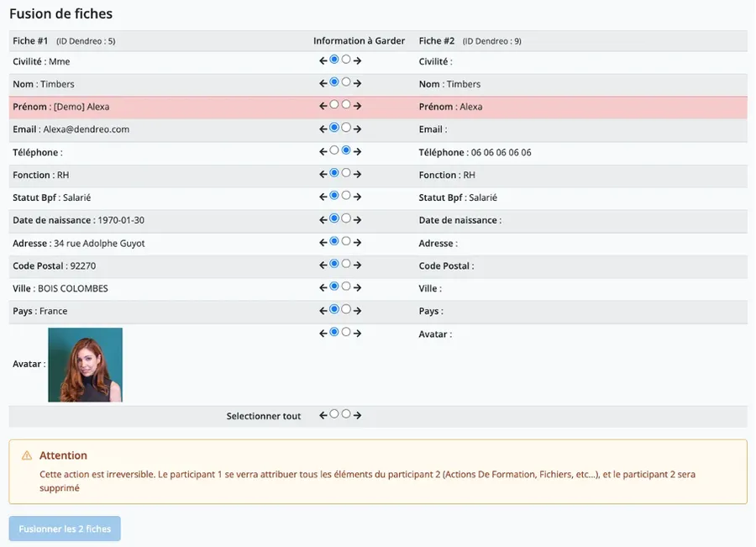Viewport: 756px width, 547px height.
Task: Click Fusionner les 2 fiches button
Action: 65,529
